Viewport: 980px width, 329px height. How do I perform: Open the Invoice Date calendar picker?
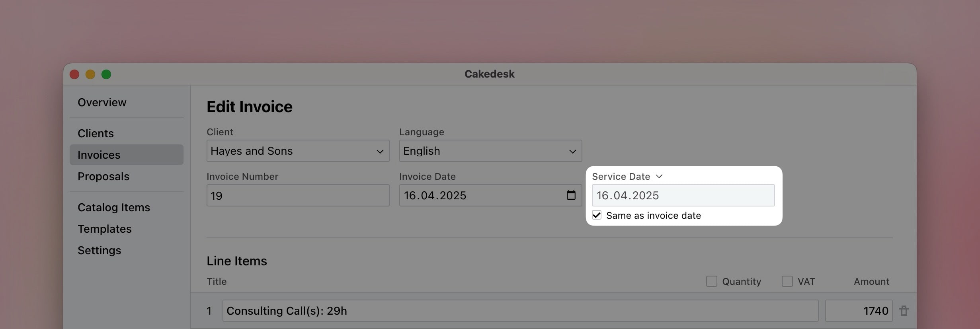pyautogui.click(x=571, y=195)
